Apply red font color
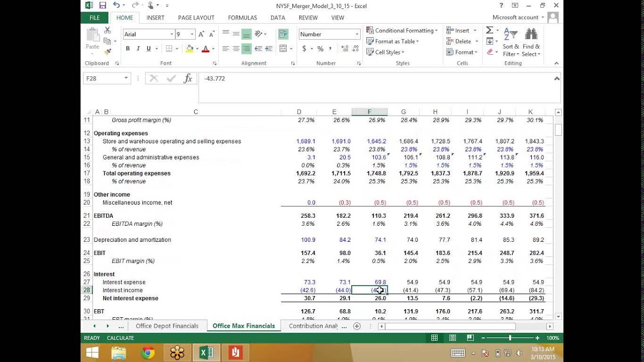Viewport: 644px width, 362px height. click(x=205, y=49)
